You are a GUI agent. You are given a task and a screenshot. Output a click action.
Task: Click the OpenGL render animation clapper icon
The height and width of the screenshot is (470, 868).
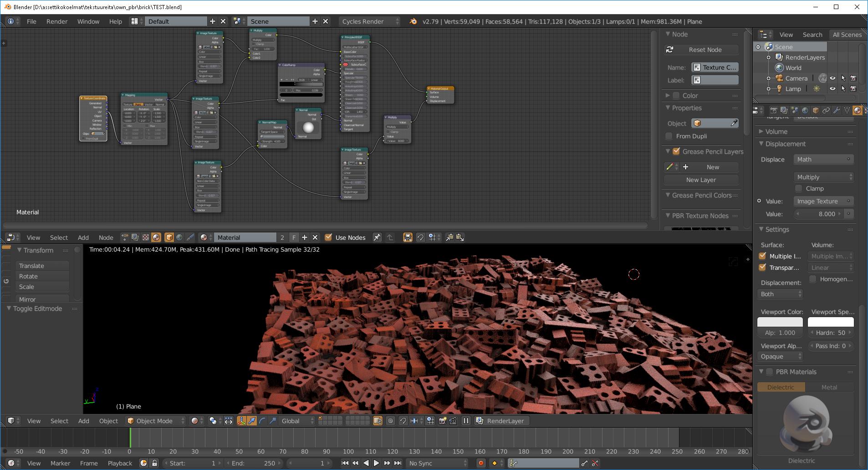tap(453, 421)
